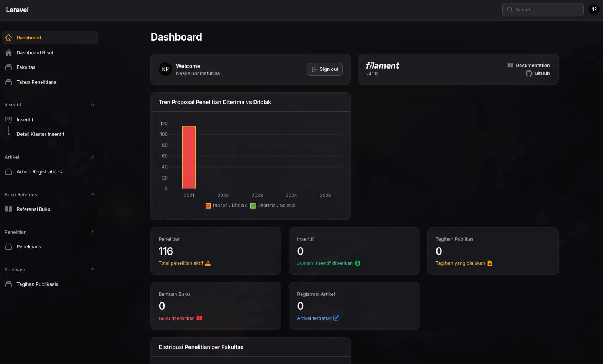This screenshot has height=364, width=603.
Task: Click the Tren Proposal Penelitian chart title
Action: point(215,102)
